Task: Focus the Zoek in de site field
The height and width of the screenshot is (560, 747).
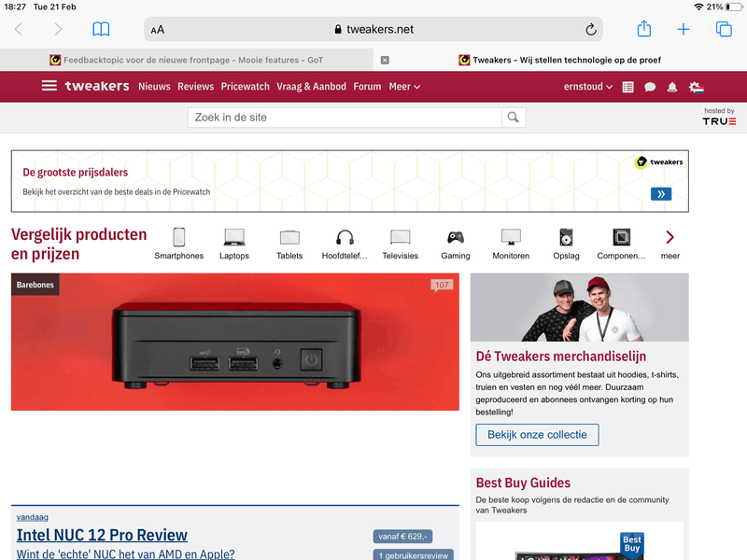Action: 345,118
